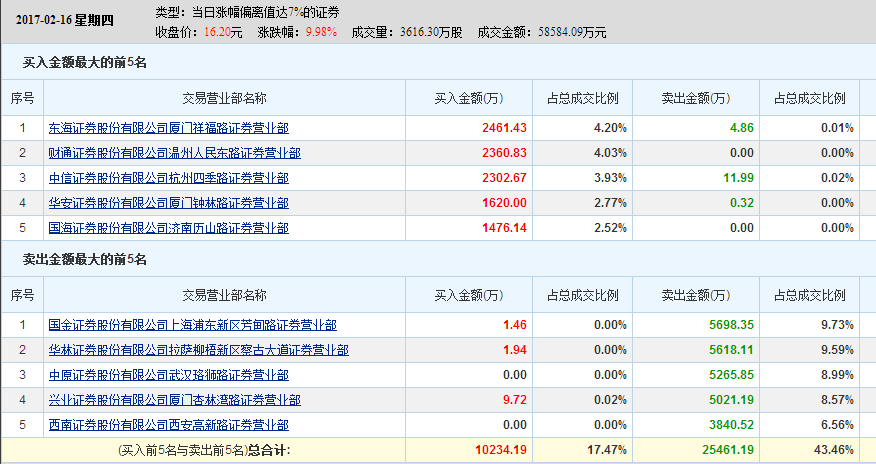This screenshot has height=464, width=876.
Task: Select buy amount 1.94 in sell table
Action: pos(515,350)
